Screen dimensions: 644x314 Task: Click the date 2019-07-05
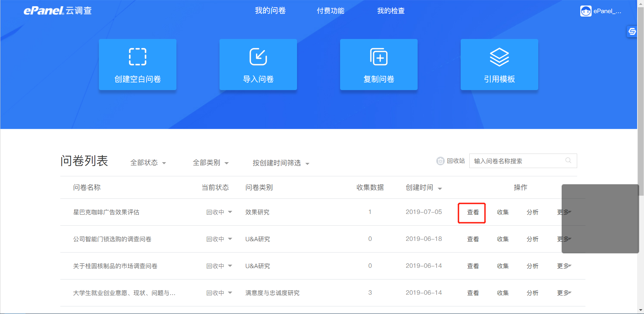423,212
